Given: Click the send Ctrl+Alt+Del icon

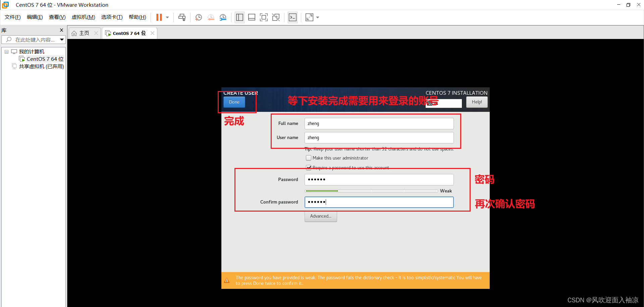Looking at the screenshot, I should (182, 17).
